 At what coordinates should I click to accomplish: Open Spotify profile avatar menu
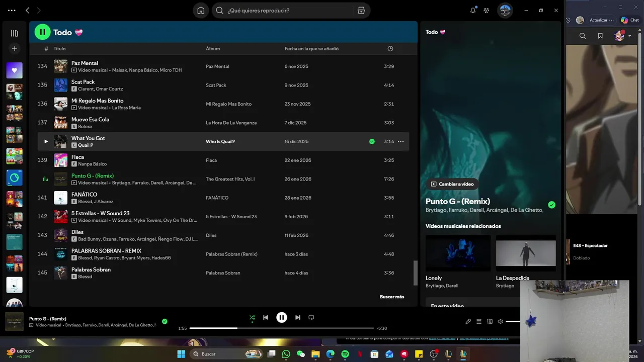point(505,10)
